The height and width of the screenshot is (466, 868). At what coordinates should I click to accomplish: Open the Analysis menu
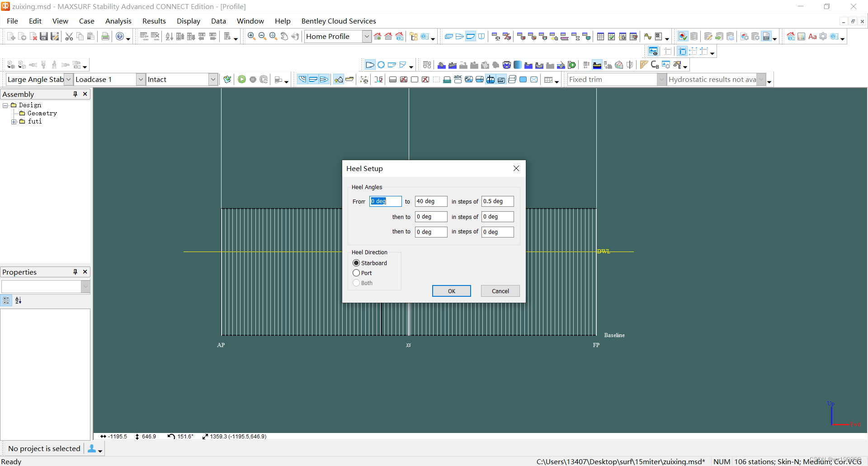pyautogui.click(x=118, y=21)
